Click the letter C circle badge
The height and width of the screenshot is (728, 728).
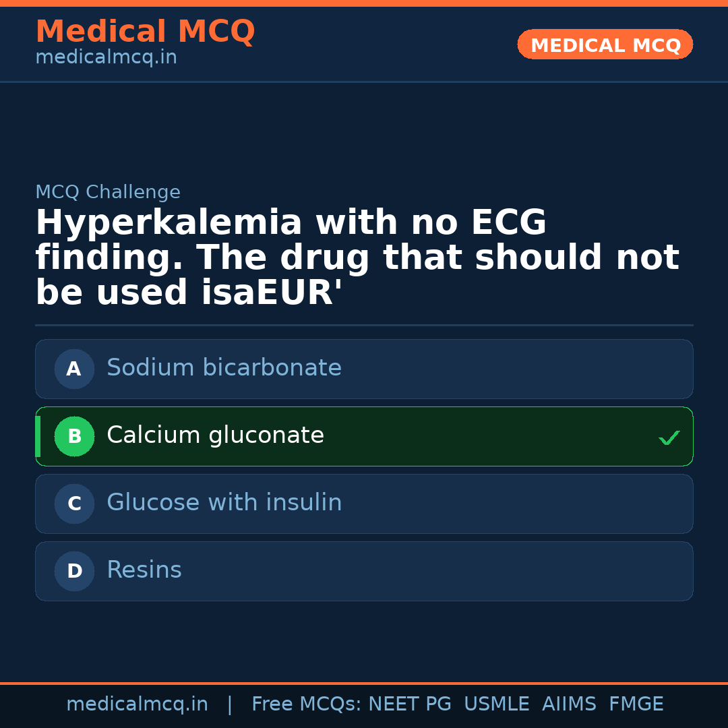click(74, 504)
